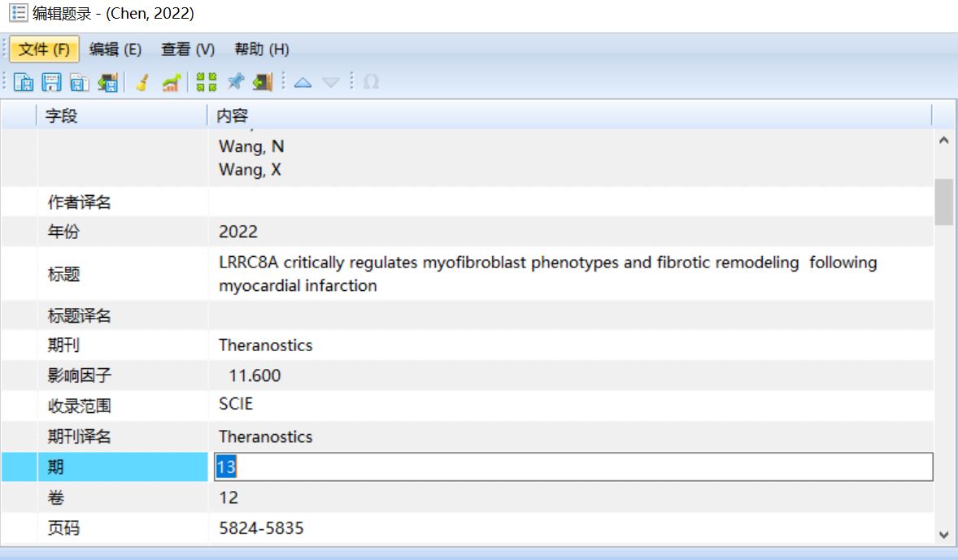The image size is (958, 560).
Task: Click the page range 5824-5835
Action: [x=262, y=528]
